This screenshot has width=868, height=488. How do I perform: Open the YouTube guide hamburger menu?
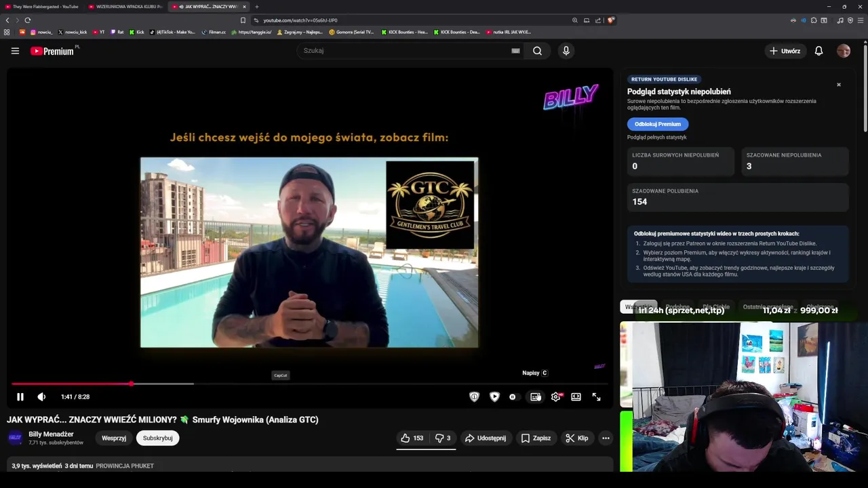pyautogui.click(x=15, y=51)
